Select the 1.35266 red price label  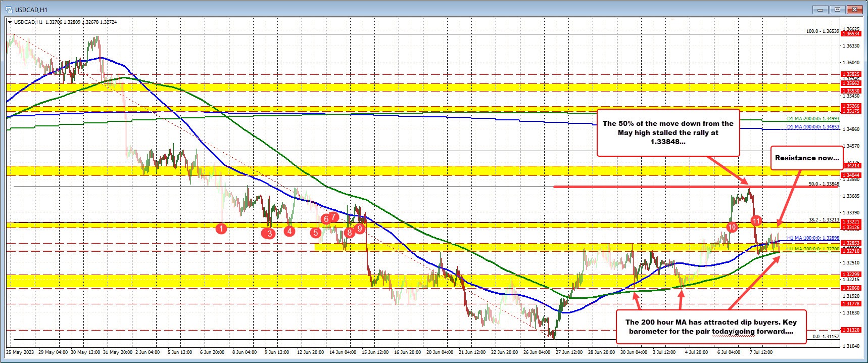tap(851, 106)
